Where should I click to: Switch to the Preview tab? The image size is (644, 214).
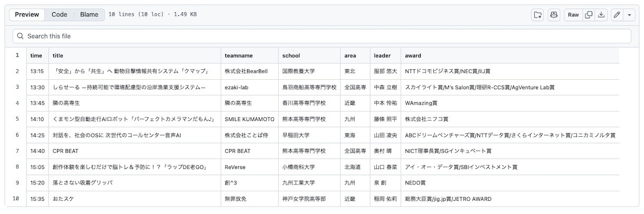tap(27, 15)
